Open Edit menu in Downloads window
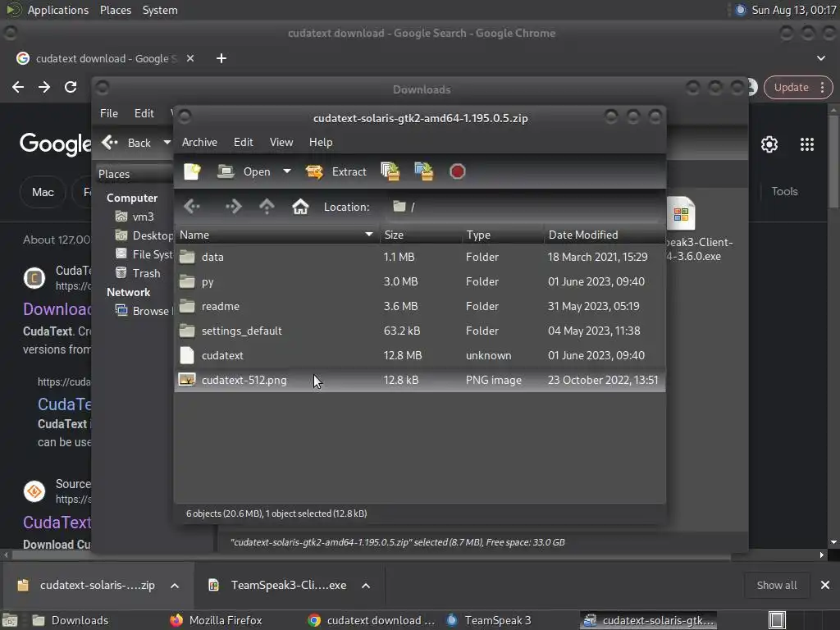The width and height of the screenshot is (840, 630). 144,113
